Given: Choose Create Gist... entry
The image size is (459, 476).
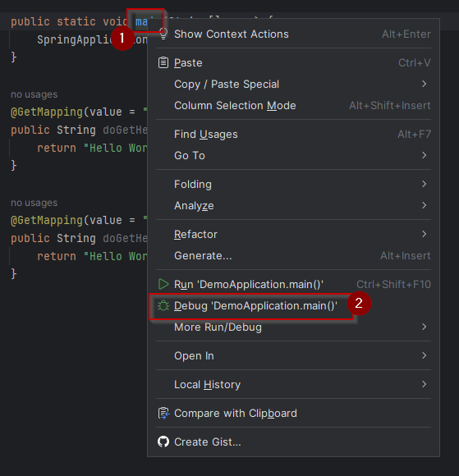Looking at the screenshot, I should pos(293,442).
